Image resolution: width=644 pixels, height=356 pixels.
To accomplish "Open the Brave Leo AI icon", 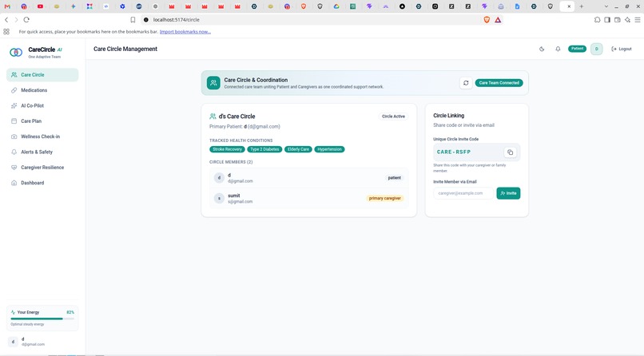I will 627,20.
